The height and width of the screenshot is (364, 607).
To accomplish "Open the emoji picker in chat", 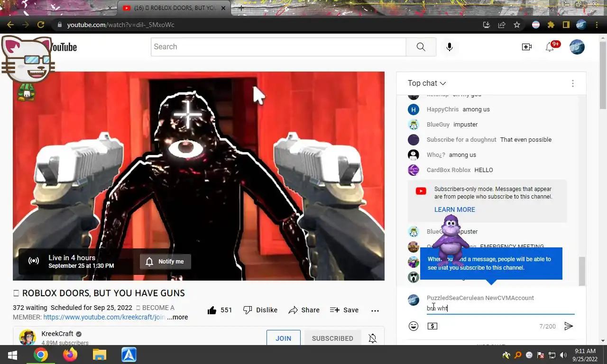I will click(x=414, y=326).
